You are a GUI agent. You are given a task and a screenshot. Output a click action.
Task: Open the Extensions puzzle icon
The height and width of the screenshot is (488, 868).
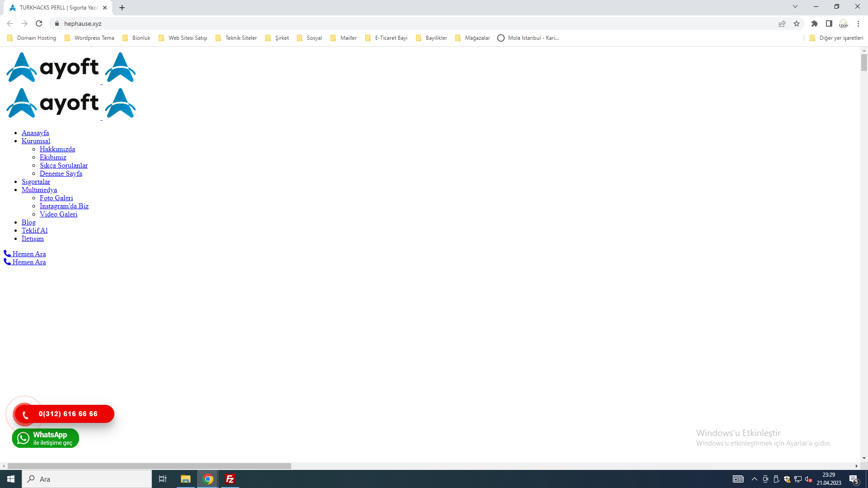815,23
